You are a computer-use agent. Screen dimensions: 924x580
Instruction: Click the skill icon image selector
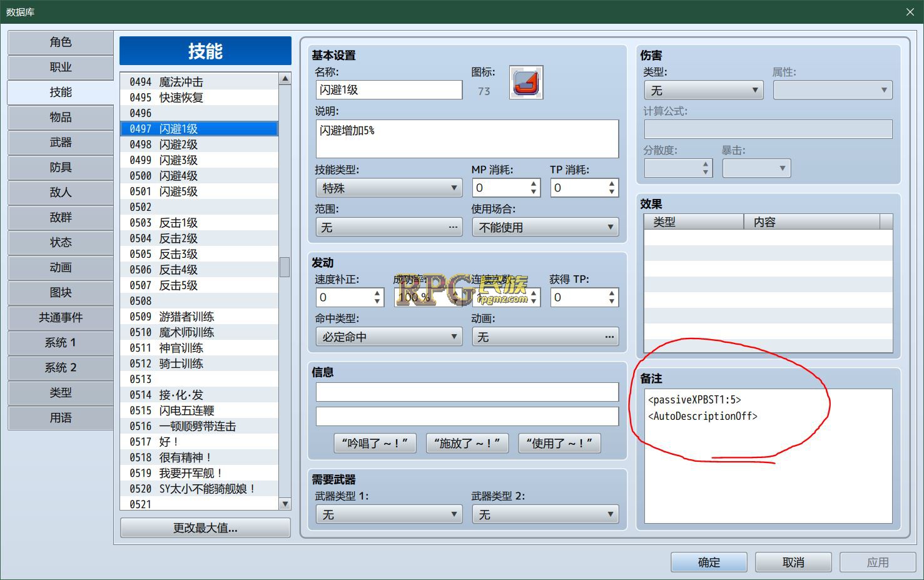pyautogui.click(x=526, y=82)
